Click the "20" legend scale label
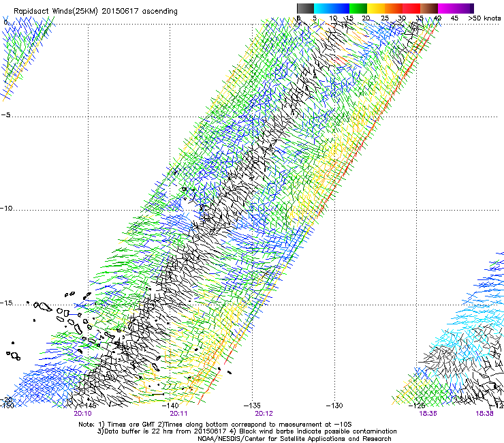The height and width of the screenshot is (443, 504). [x=366, y=18]
